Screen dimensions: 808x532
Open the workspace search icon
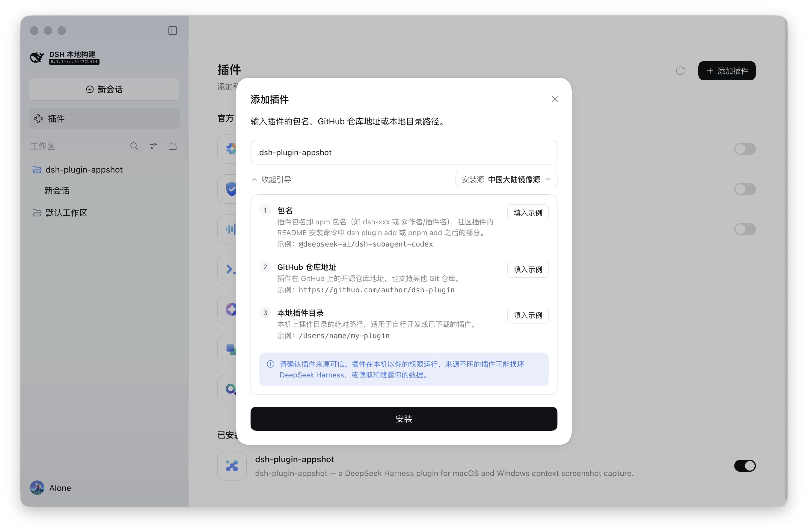coord(134,146)
